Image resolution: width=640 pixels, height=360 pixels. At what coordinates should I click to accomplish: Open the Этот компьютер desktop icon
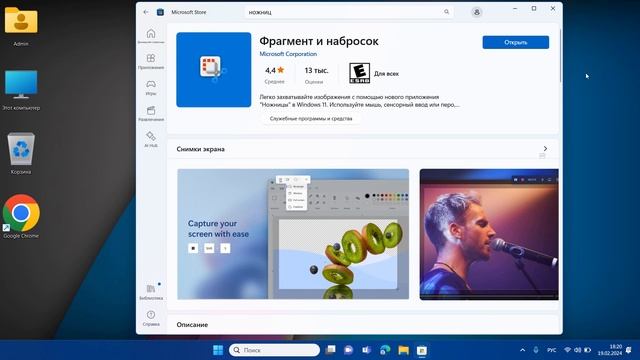point(21,90)
